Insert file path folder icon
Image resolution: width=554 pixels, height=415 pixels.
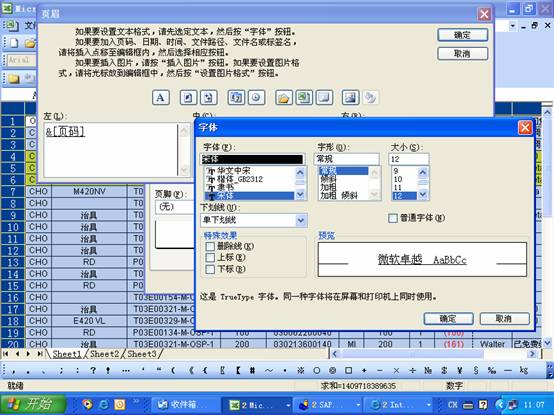pyautogui.click(x=283, y=97)
